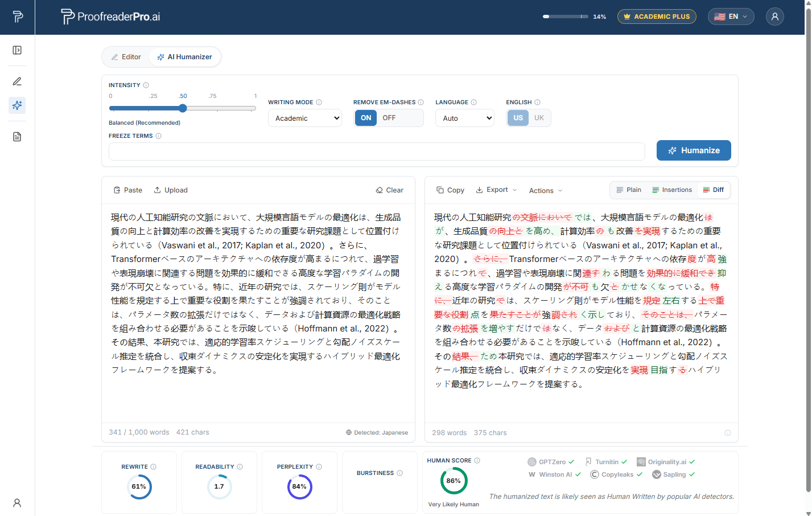Toggle the sidebar panel icon

click(17, 50)
